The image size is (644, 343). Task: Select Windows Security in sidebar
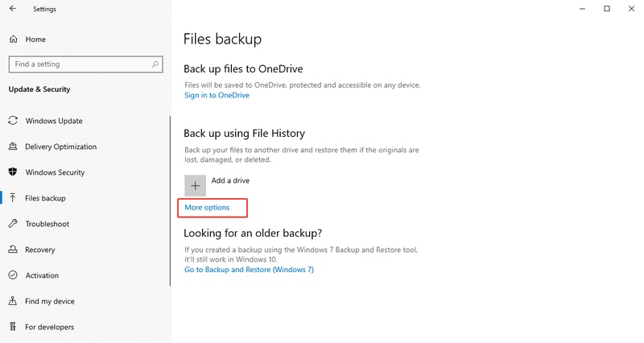pos(55,172)
